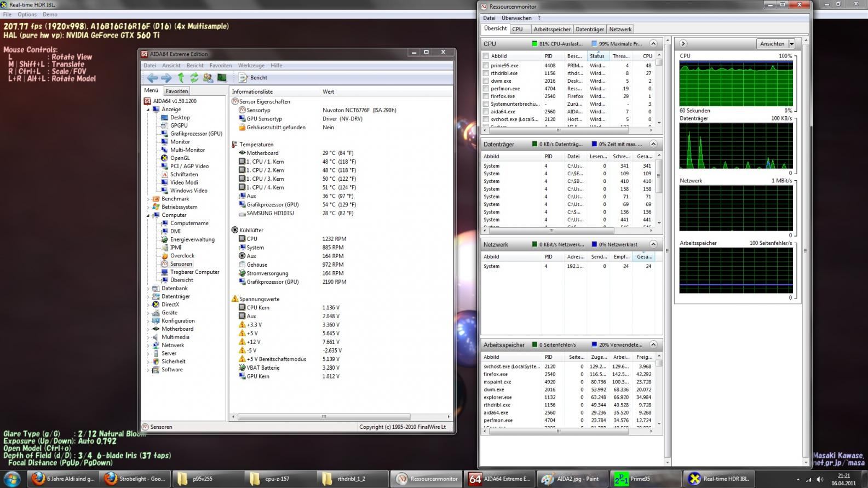Go back using AIDA64 blue left arrow
868x488 pixels.
[x=152, y=78]
